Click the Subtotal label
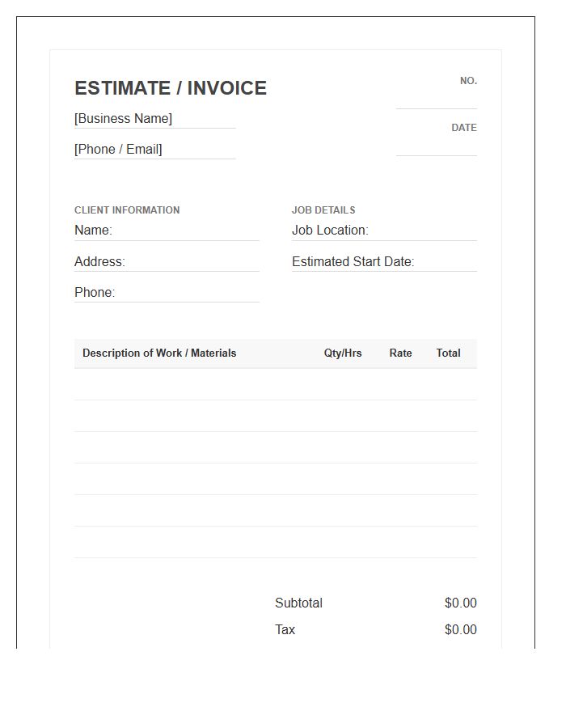The height and width of the screenshot is (728, 566). [x=298, y=603]
